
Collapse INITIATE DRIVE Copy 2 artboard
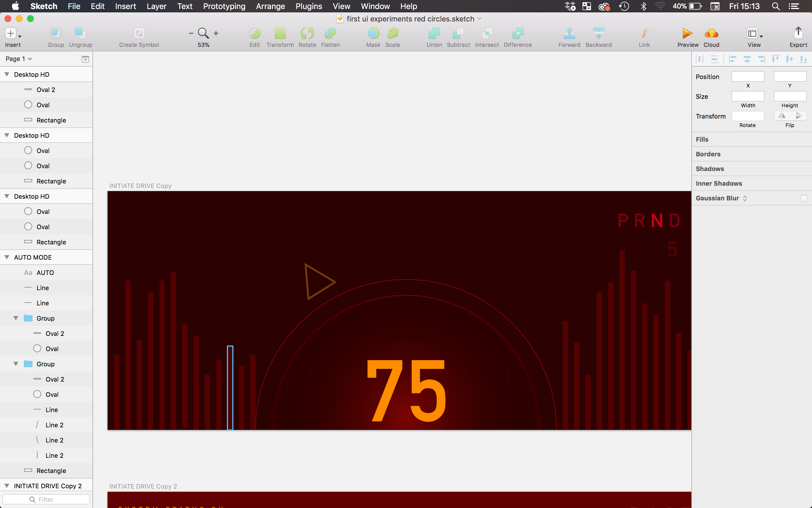point(7,486)
